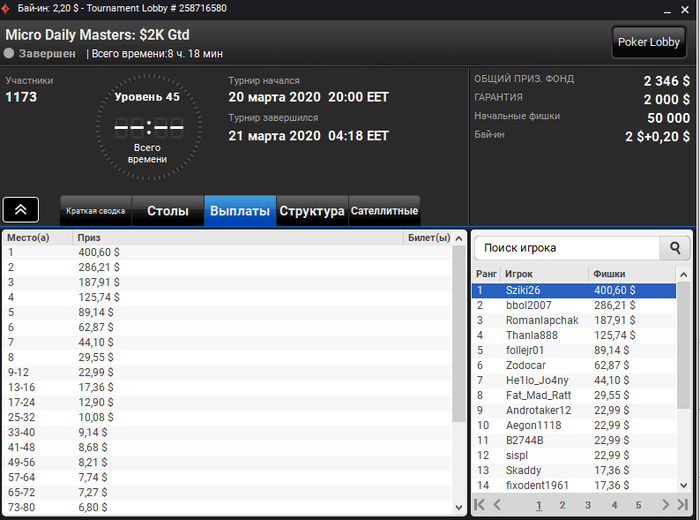This screenshot has height=520, width=700.
Task: Open the Poker Lobby button
Action: coord(649,42)
